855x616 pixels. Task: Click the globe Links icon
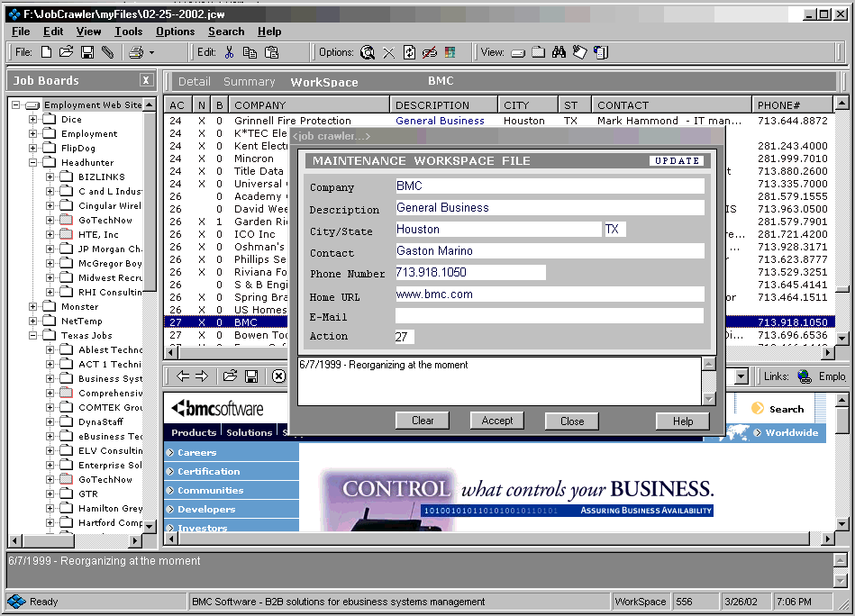[805, 376]
